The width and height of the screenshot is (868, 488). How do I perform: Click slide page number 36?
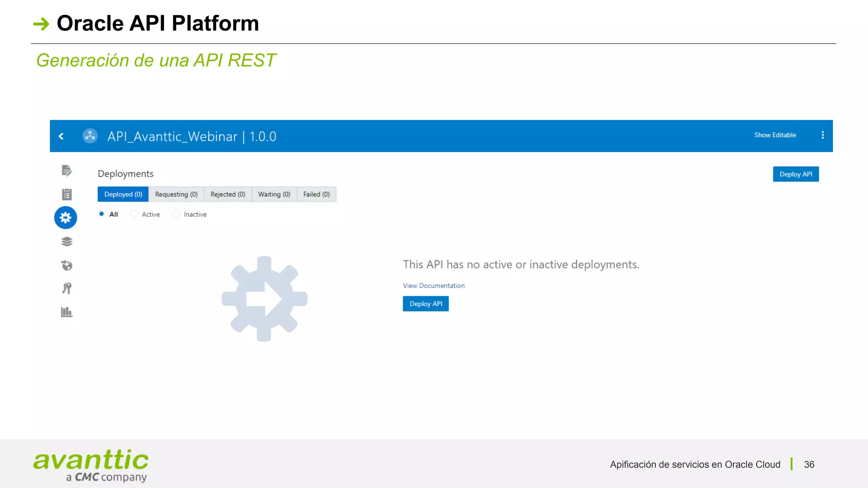[x=809, y=464]
